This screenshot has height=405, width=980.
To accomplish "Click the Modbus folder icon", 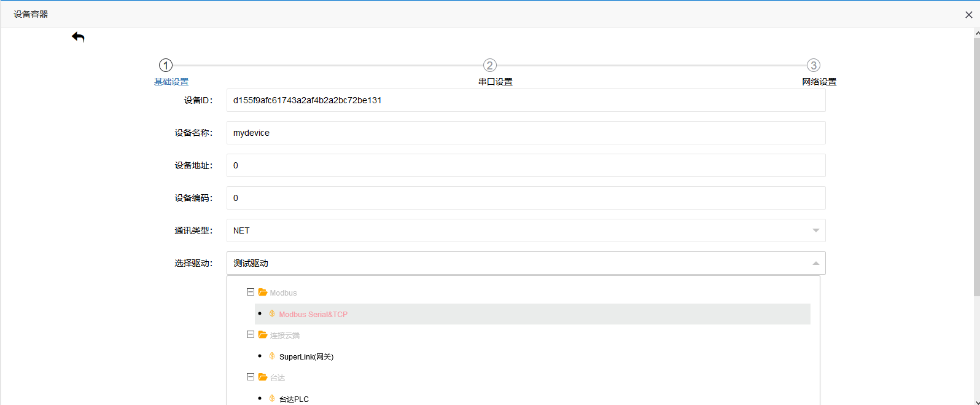I will click(x=263, y=293).
